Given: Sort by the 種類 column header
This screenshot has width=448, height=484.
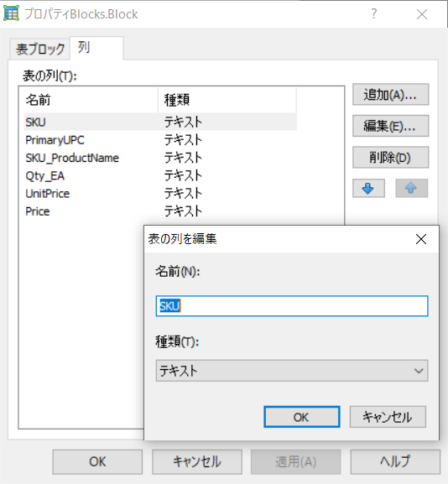Looking at the screenshot, I should [x=227, y=100].
